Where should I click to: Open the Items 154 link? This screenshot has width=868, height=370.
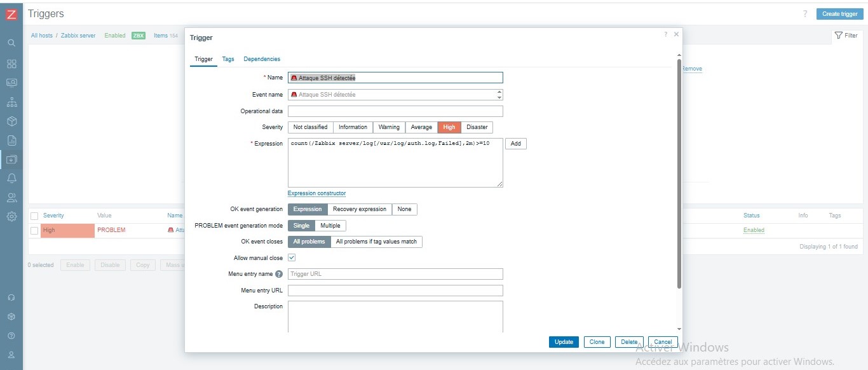[x=166, y=36]
